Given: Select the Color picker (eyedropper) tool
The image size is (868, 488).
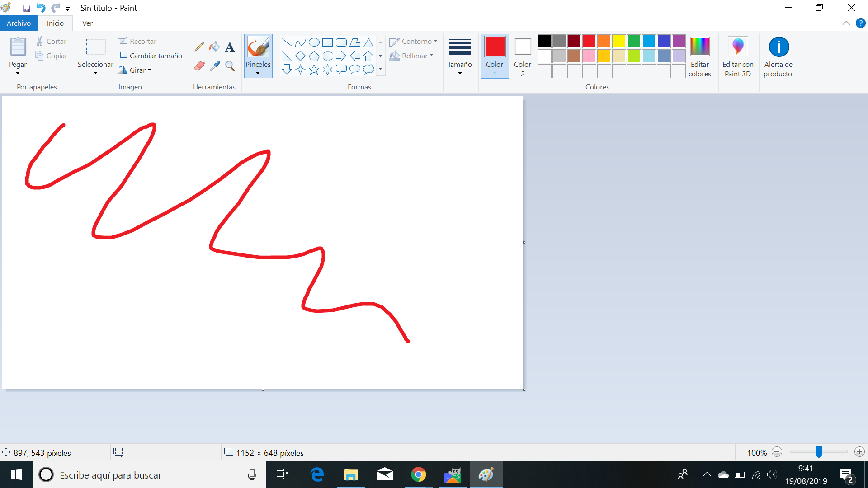Looking at the screenshot, I should (214, 66).
